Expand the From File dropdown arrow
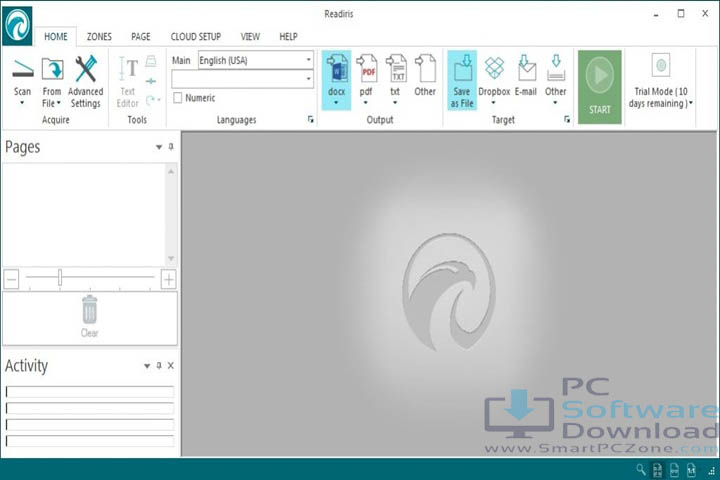720x480 pixels. click(59, 103)
